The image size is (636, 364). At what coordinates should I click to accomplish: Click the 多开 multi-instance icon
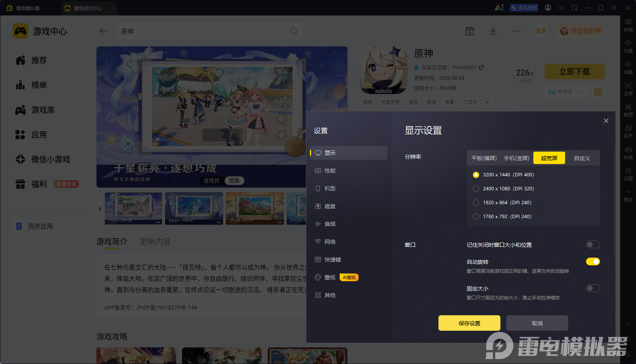(x=628, y=131)
